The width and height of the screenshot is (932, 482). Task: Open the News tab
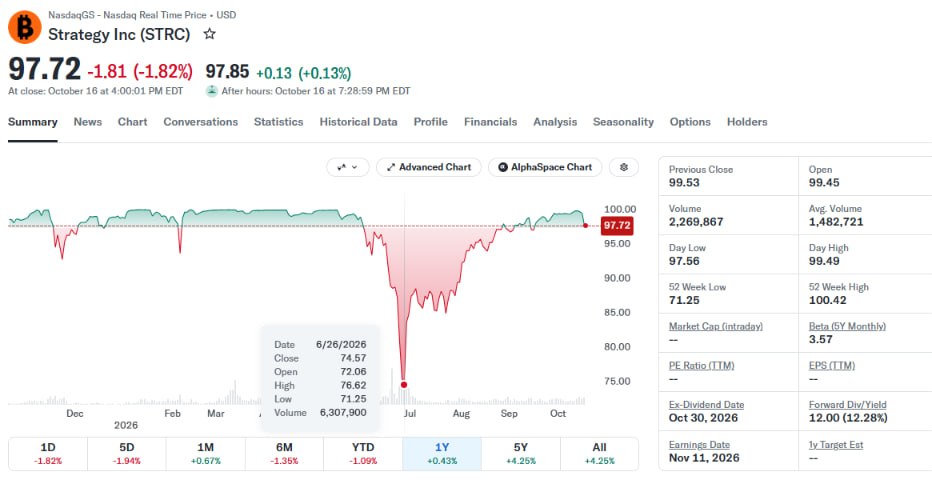point(87,122)
